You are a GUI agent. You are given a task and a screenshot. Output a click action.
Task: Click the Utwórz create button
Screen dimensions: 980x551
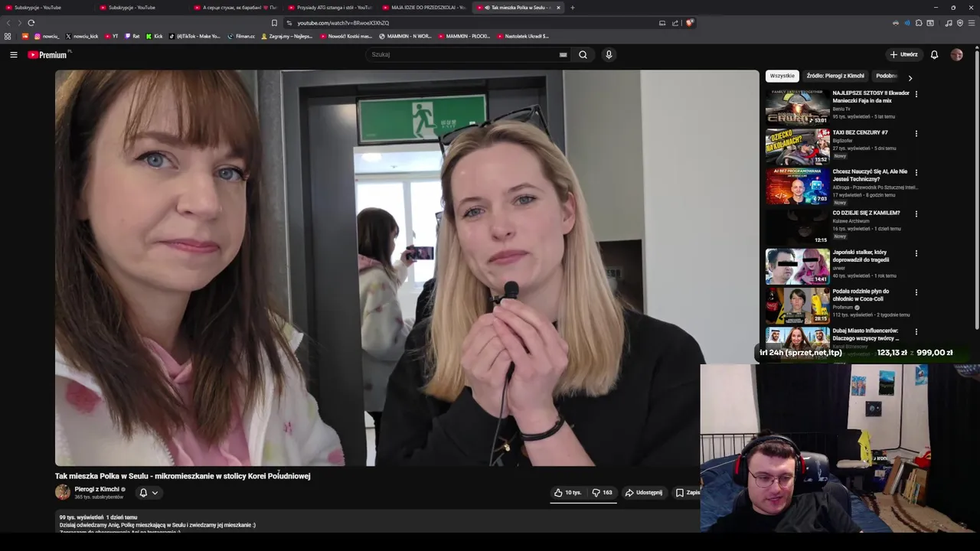coord(903,54)
